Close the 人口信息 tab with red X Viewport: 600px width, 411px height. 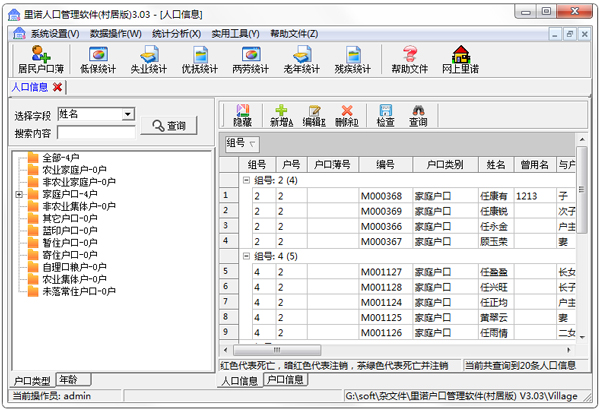(x=57, y=87)
